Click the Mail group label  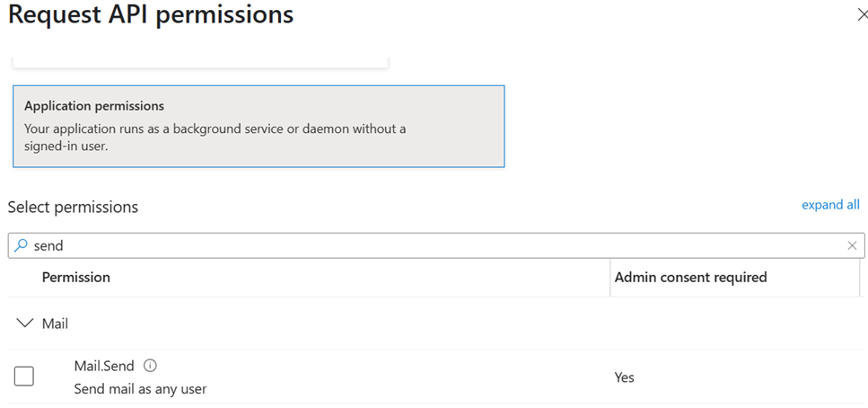(56, 324)
